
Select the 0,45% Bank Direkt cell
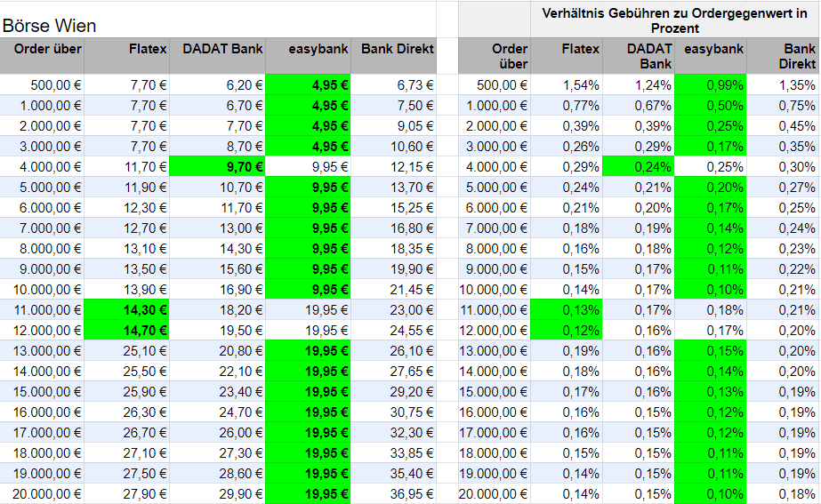click(x=784, y=125)
